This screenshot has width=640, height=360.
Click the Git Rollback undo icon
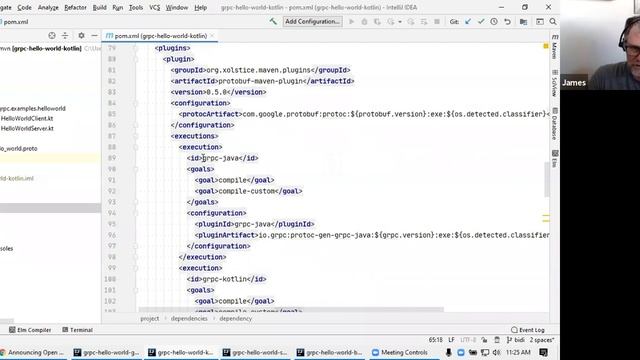click(507, 22)
